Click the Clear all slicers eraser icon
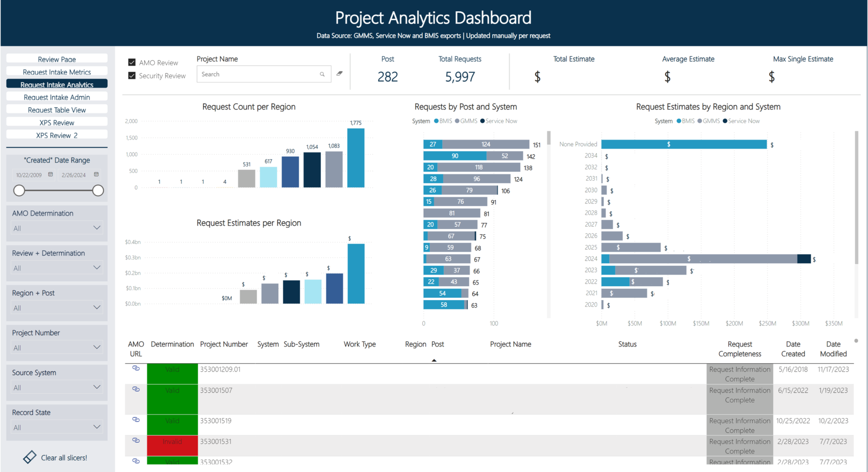Viewport: 868px width, 472px height. (30, 457)
